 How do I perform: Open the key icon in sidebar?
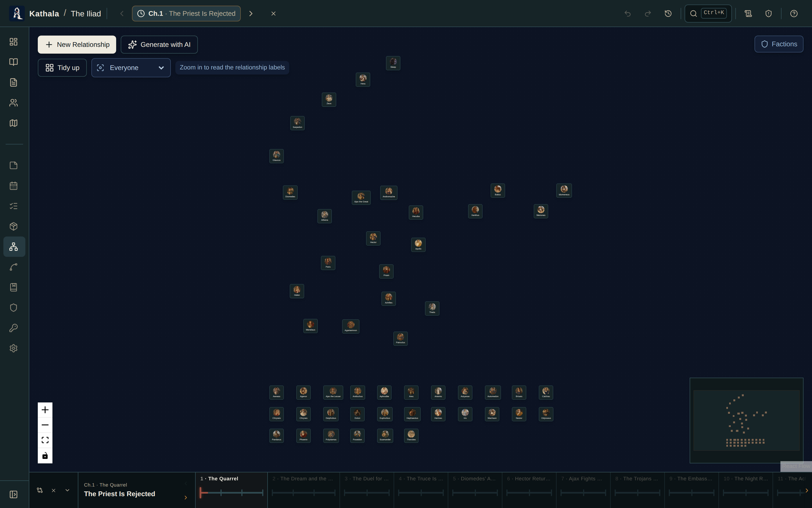(x=14, y=328)
